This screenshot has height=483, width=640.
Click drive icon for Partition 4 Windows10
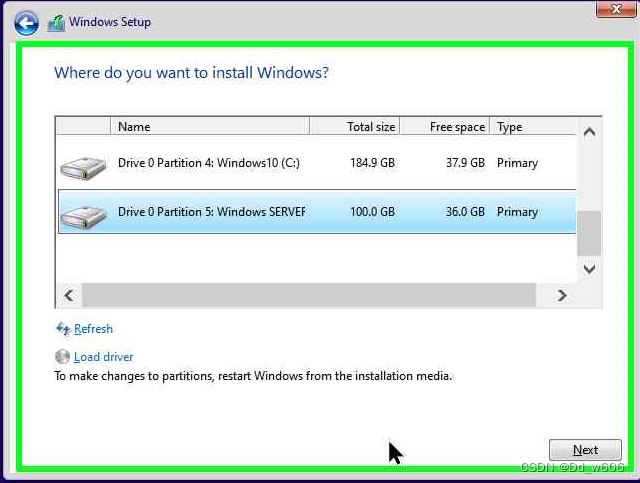coord(83,167)
